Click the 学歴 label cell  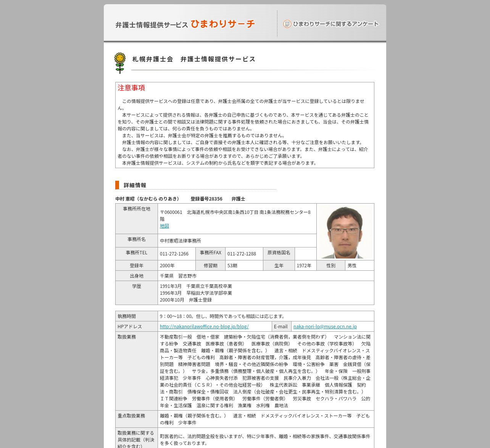[x=137, y=293]
